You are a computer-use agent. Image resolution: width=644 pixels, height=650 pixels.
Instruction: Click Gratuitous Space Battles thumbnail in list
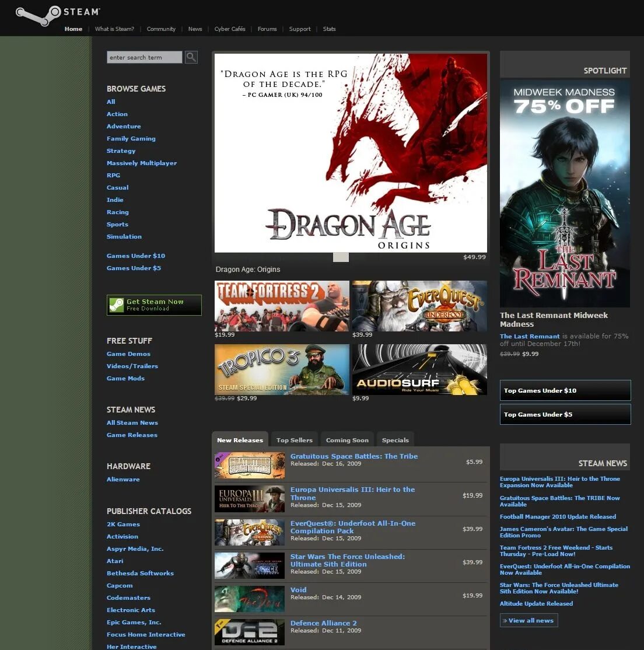click(x=250, y=465)
